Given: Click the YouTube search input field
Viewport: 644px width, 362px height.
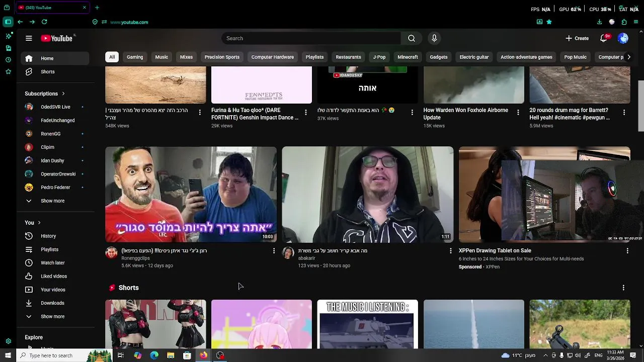Looking at the screenshot, I should (x=311, y=38).
